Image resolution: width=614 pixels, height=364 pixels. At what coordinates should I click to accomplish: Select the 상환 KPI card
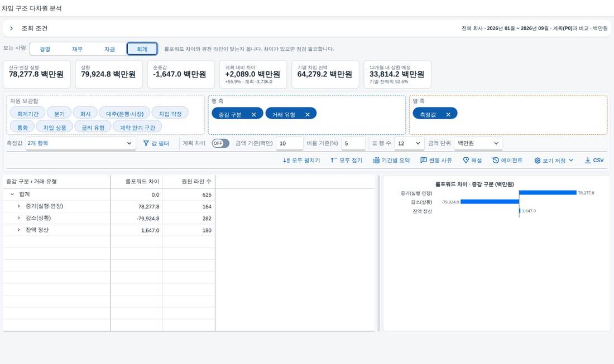[109, 74]
